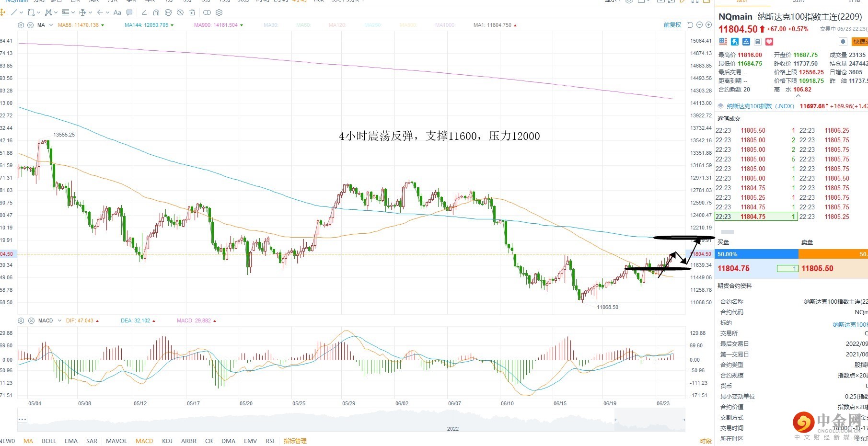Click the zoom out minus icon
This screenshot has height=446, width=868.
point(700,25)
